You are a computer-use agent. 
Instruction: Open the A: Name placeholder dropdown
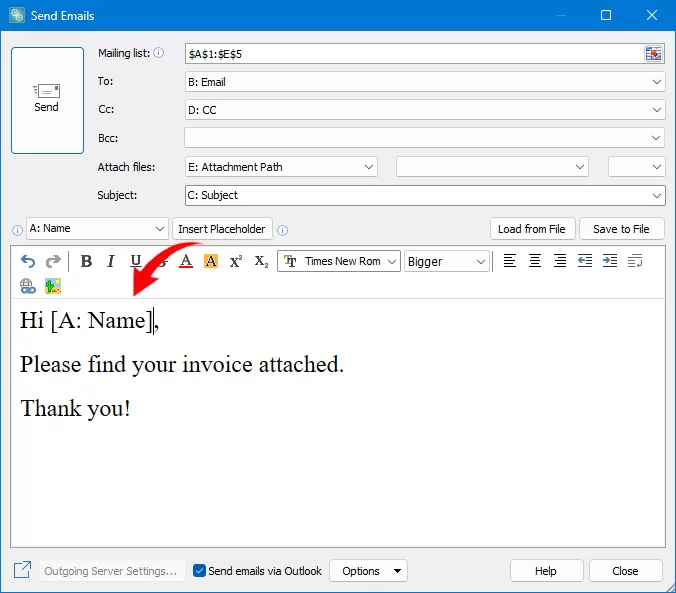click(160, 229)
